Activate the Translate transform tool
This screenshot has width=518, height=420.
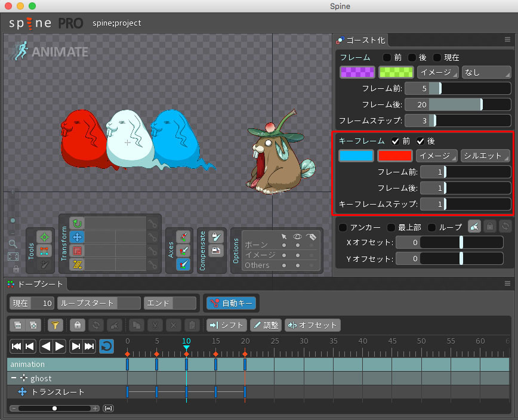[77, 237]
